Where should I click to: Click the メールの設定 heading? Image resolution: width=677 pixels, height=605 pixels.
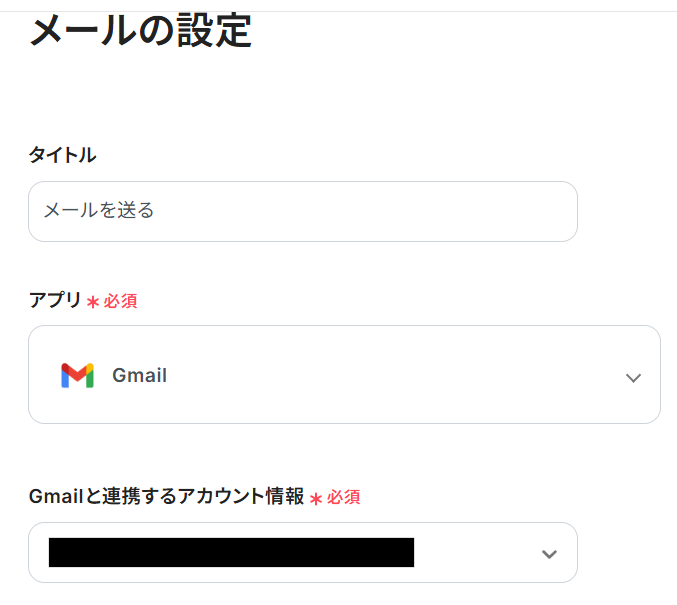coord(140,31)
